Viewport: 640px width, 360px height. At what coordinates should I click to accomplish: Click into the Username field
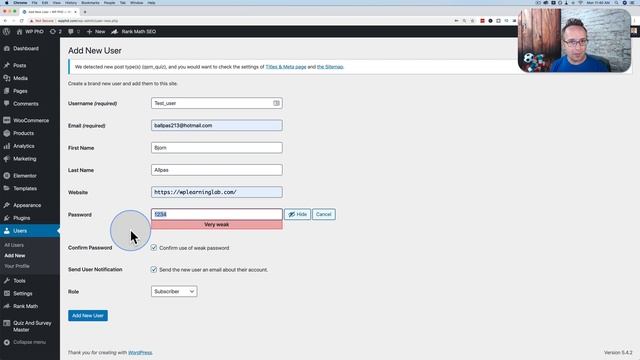pos(217,103)
